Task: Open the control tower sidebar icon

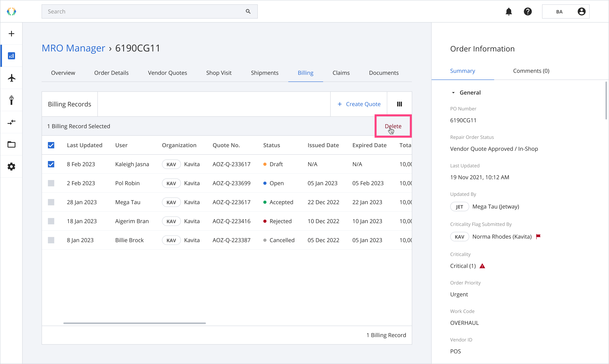Action: pos(11,100)
